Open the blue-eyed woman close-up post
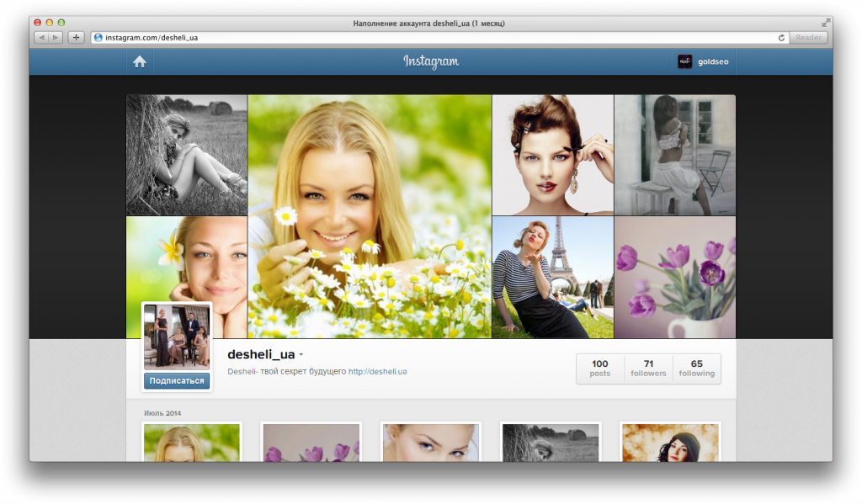 [431, 443]
